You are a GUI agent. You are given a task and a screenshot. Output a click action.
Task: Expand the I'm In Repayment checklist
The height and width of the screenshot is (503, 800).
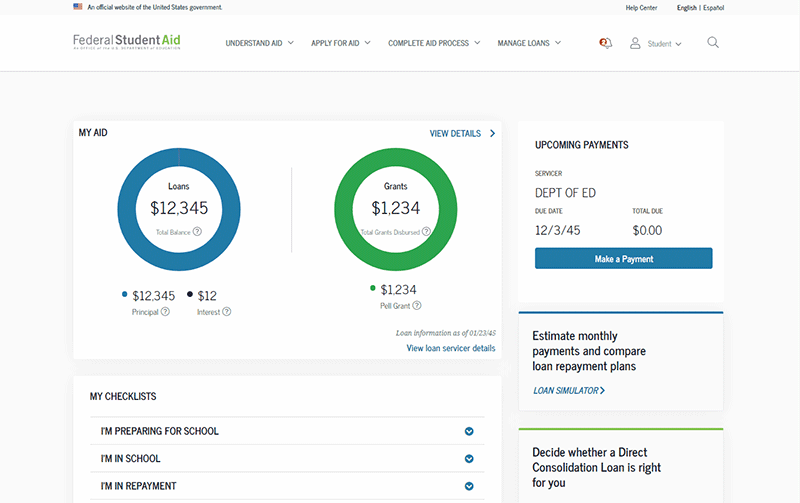pos(468,487)
